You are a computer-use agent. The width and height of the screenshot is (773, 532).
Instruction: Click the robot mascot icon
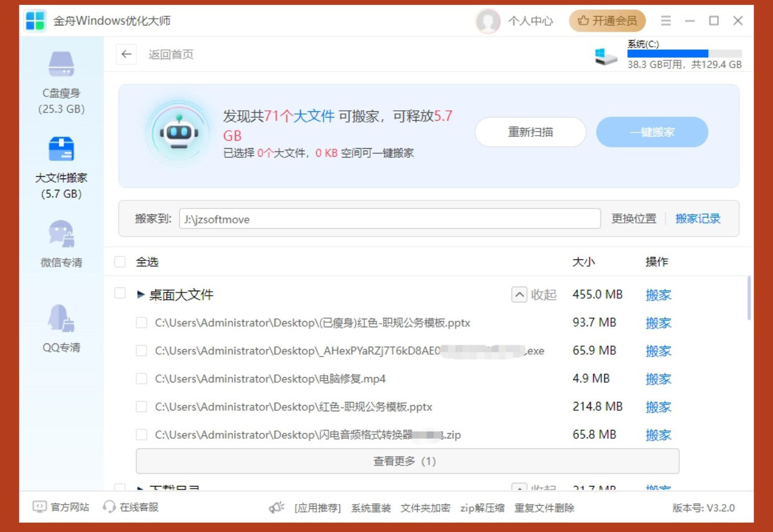(179, 133)
